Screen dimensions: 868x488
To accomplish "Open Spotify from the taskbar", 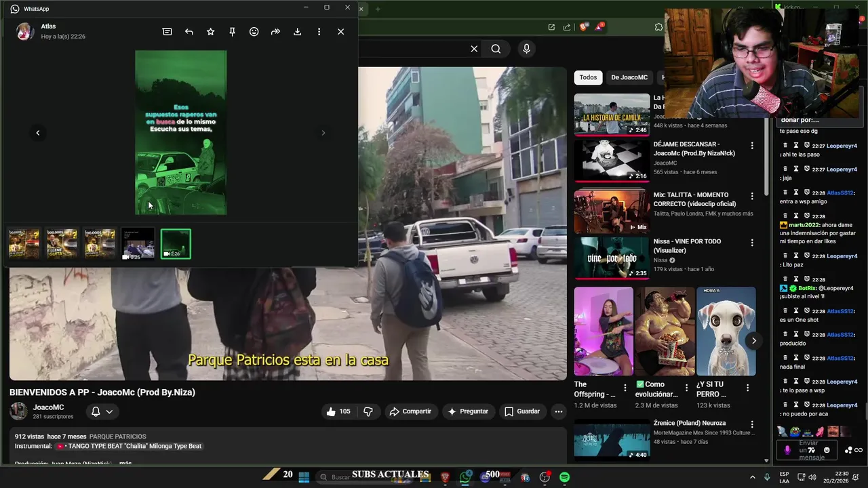I will [x=564, y=477].
